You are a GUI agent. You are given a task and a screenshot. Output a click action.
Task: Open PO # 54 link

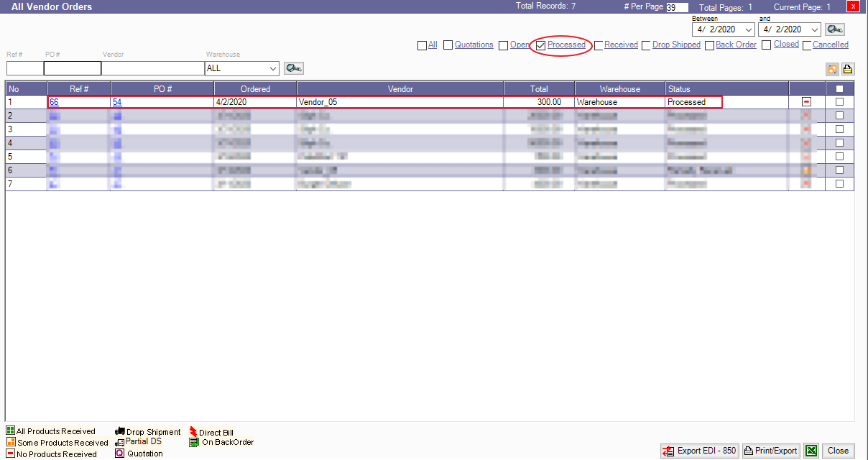coord(117,102)
